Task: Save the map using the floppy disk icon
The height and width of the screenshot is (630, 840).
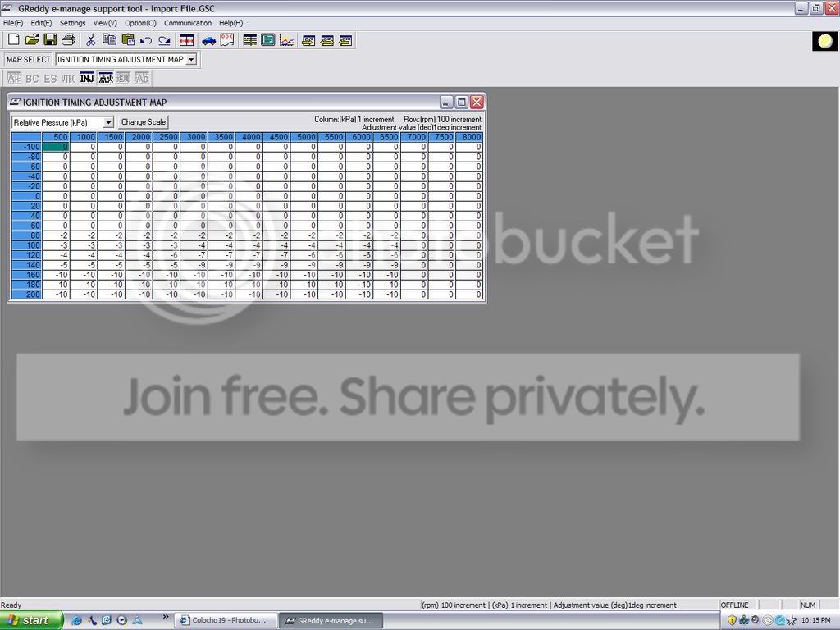Action: (50, 39)
